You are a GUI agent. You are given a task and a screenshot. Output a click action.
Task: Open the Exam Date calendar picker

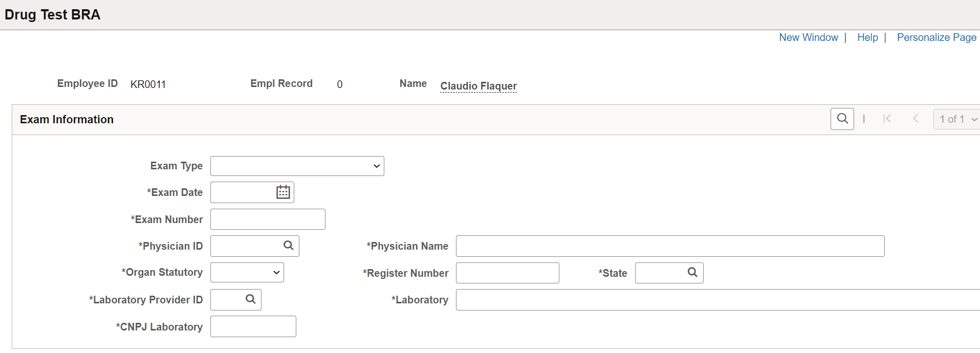pyautogui.click(x=283, y=192)
